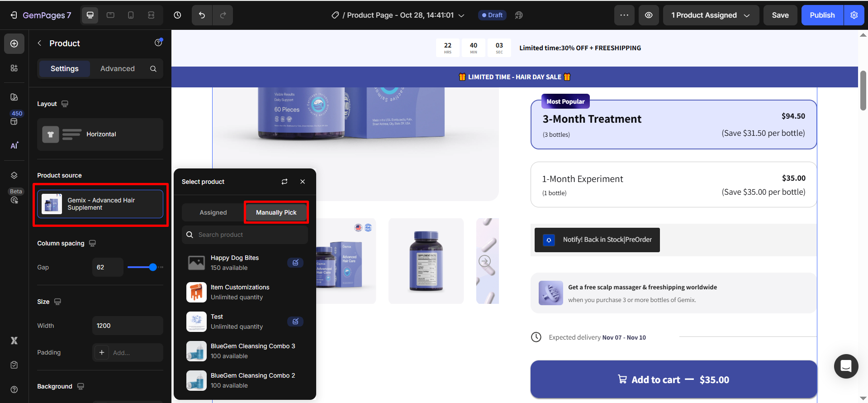Choose the 1-Month Experiment option
The height and width of the screenshot is (403, 868).
click(674, 185)
